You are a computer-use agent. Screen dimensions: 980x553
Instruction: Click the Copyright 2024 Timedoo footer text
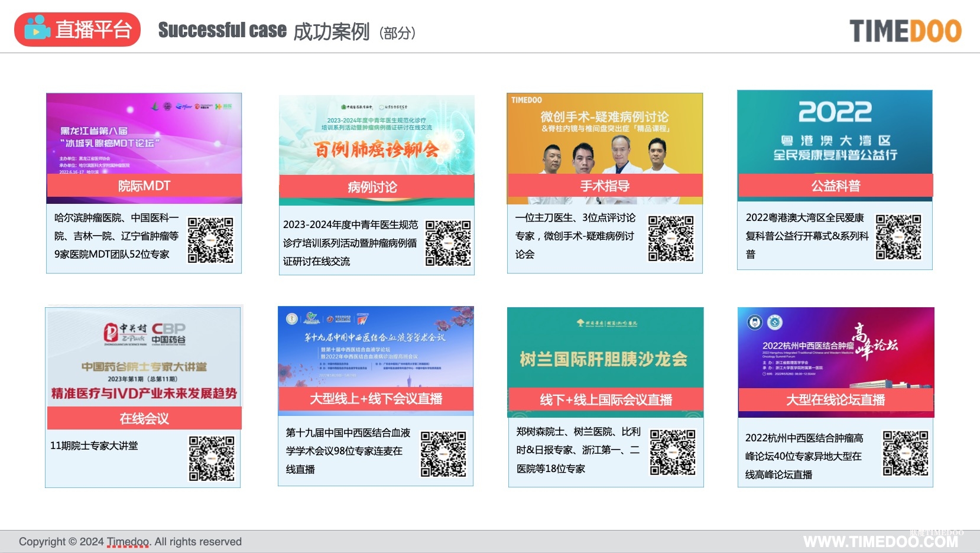[130, 542]
